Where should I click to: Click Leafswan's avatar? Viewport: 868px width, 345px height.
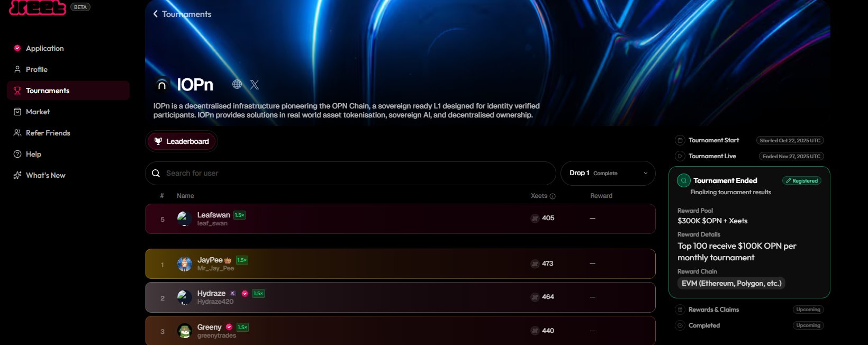click(x=184, y=219)
